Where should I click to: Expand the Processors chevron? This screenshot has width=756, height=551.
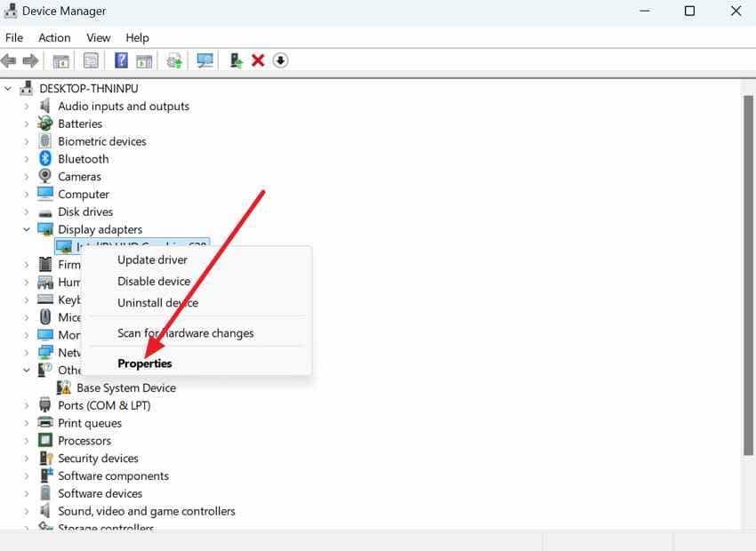point(27,441)
